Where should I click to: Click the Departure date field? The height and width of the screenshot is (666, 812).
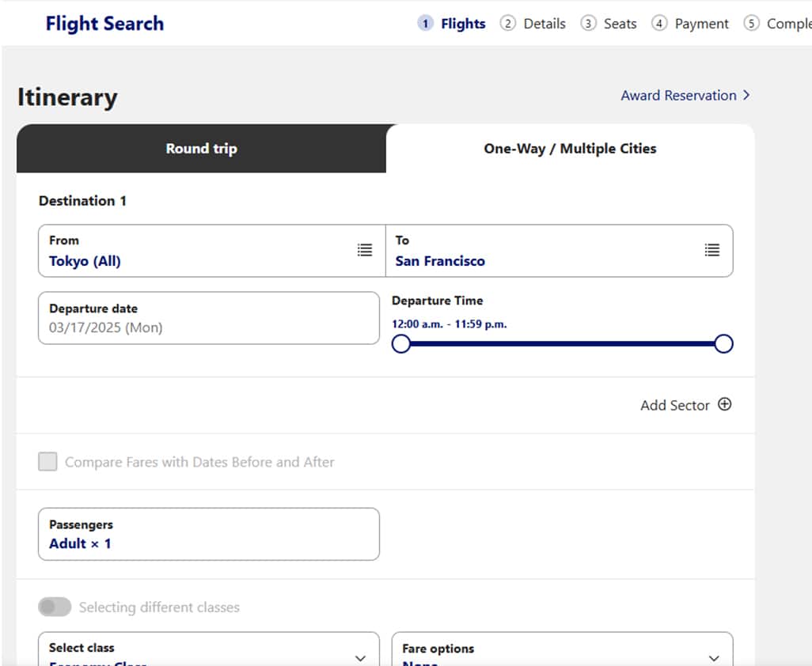pyautogui.click(x=209, y=318)
